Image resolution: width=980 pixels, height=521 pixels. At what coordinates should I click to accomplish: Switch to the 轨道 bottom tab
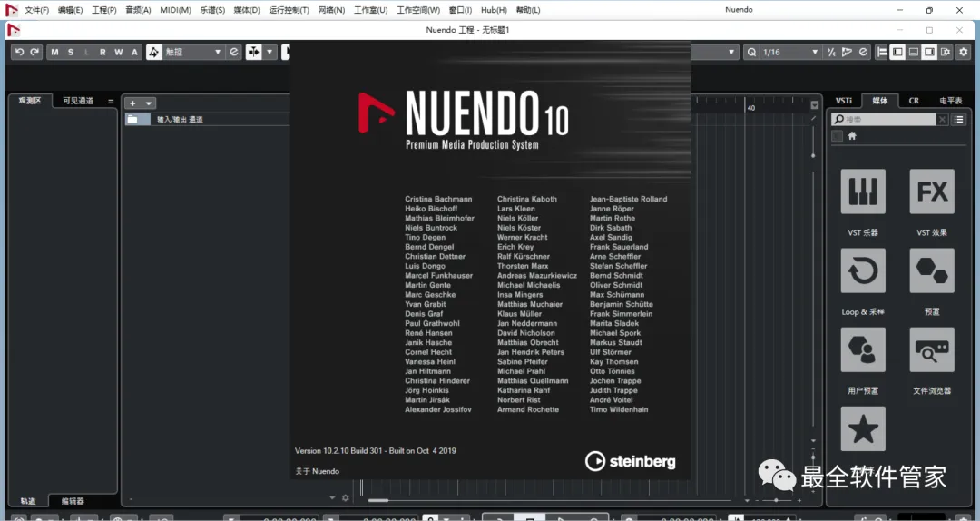coord(28,501)
